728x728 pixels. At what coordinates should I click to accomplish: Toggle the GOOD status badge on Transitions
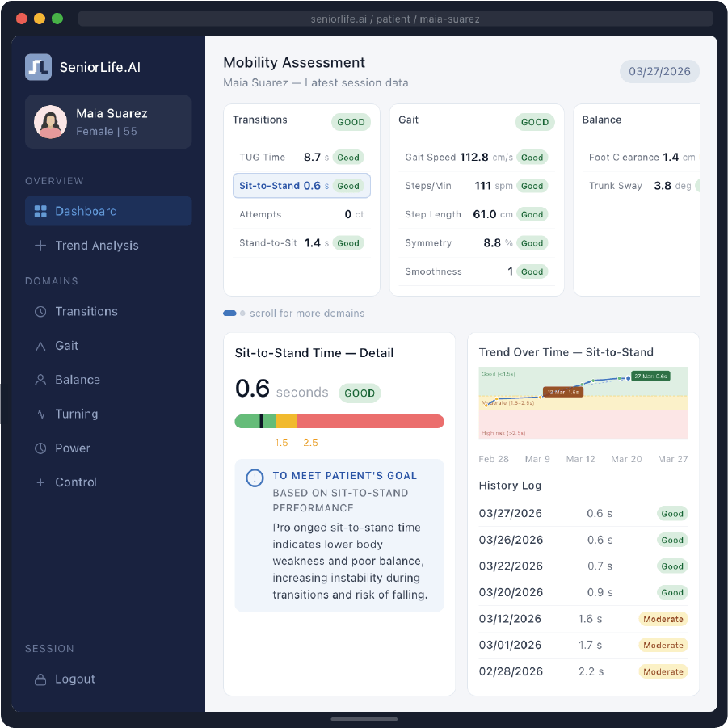pos(351,121)
